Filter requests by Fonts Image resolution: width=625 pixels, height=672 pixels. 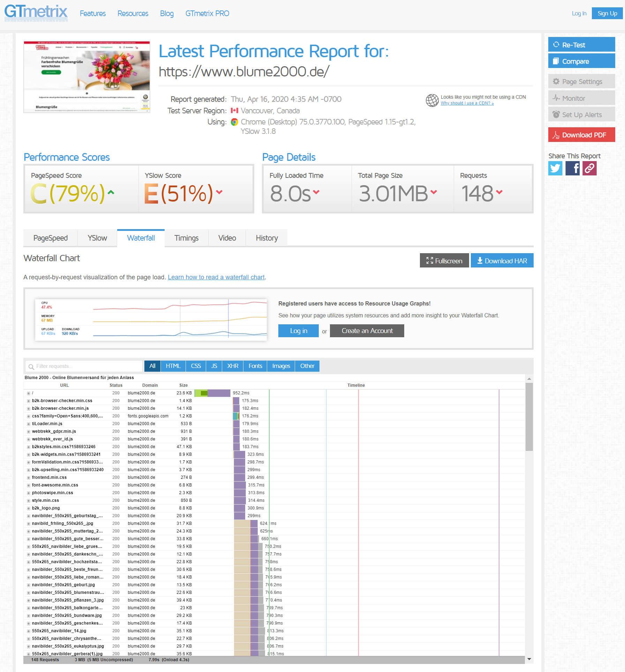point(255,366)
